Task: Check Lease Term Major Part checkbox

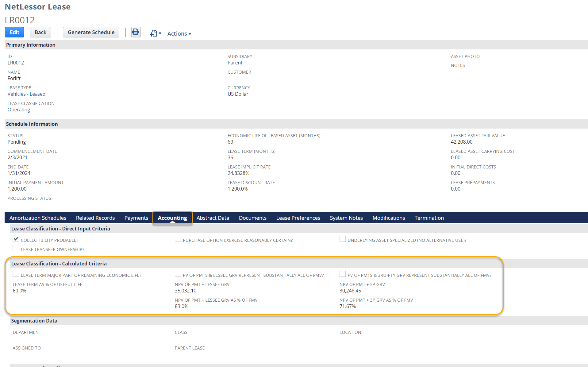Action: (16, 274)
